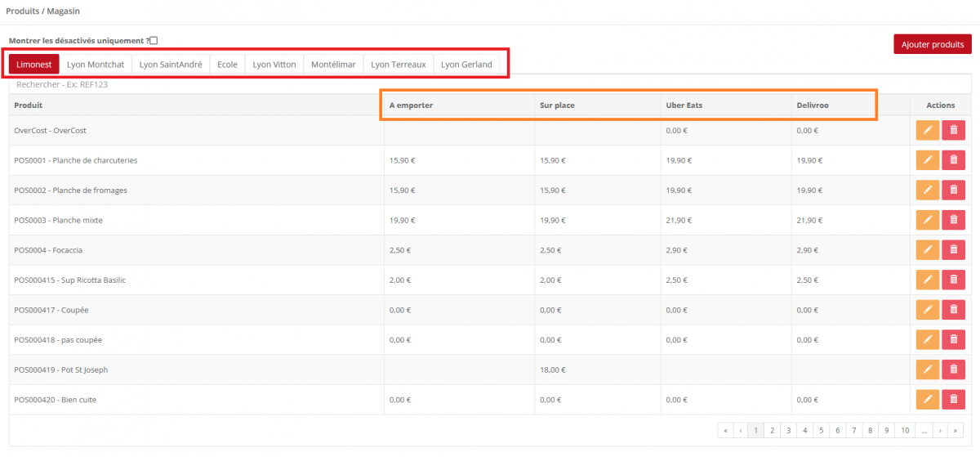Jump to the last page arrow

(955, 430)
